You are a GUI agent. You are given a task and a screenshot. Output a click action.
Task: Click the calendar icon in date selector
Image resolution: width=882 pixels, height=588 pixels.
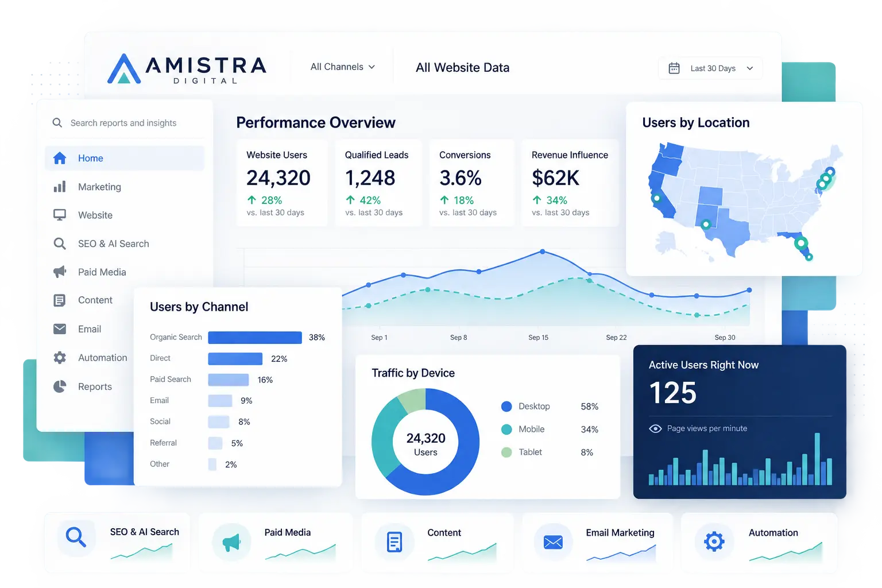(674, 68)
